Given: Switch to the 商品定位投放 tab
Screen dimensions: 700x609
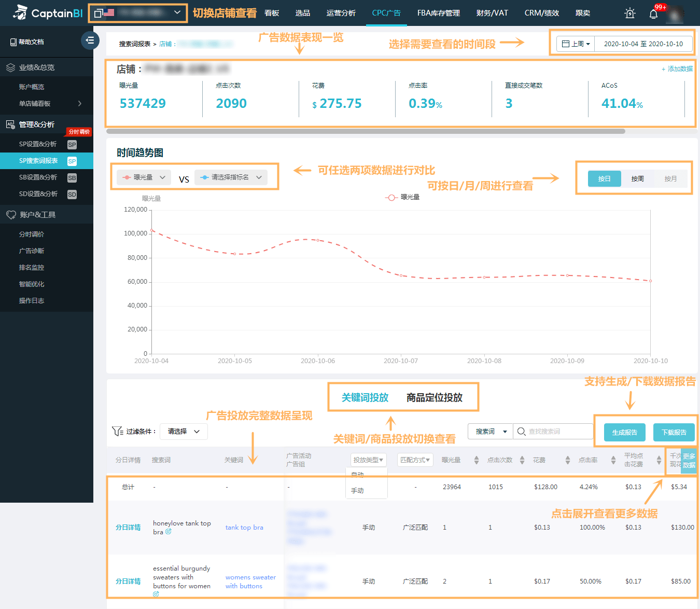Looking at the screenshot, I should [434, 397].
